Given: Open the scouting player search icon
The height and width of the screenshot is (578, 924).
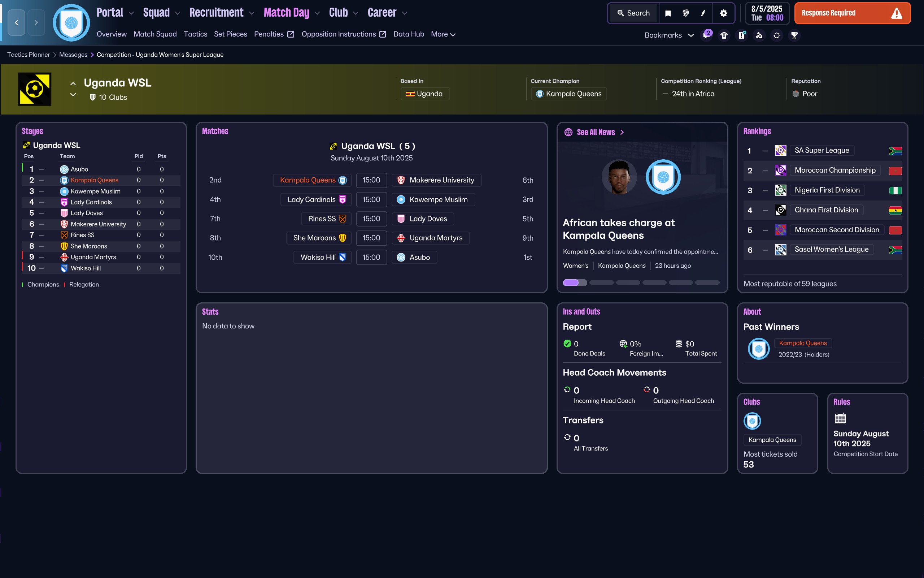Looking at the screenshot, I should click(x=759, y=35).
